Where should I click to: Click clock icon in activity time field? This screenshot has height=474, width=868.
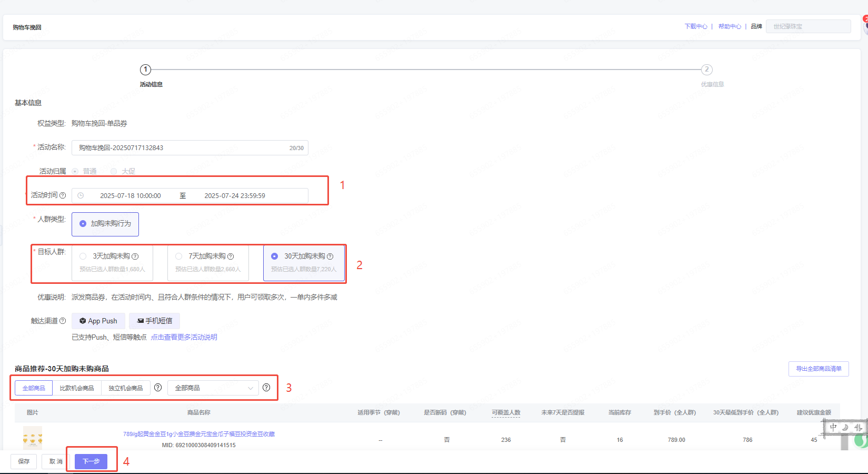(81, 195)
